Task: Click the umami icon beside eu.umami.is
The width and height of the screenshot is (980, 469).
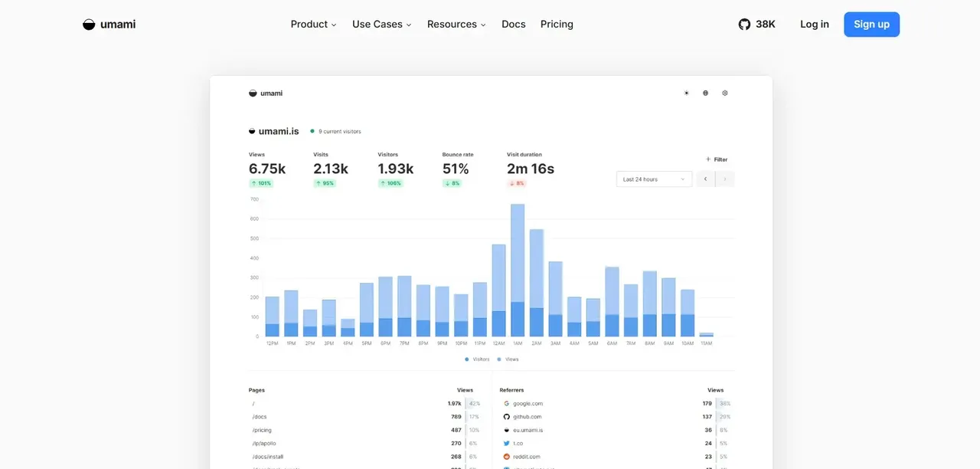Action: pyautogui.click(x=506, y=430)
